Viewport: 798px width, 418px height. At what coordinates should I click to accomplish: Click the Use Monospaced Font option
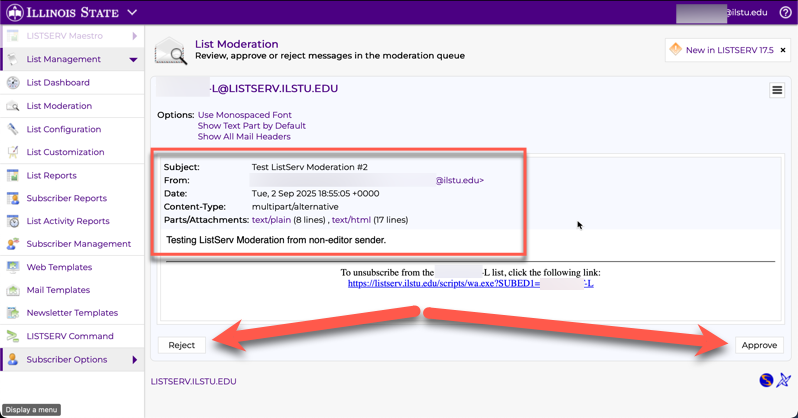245,115
